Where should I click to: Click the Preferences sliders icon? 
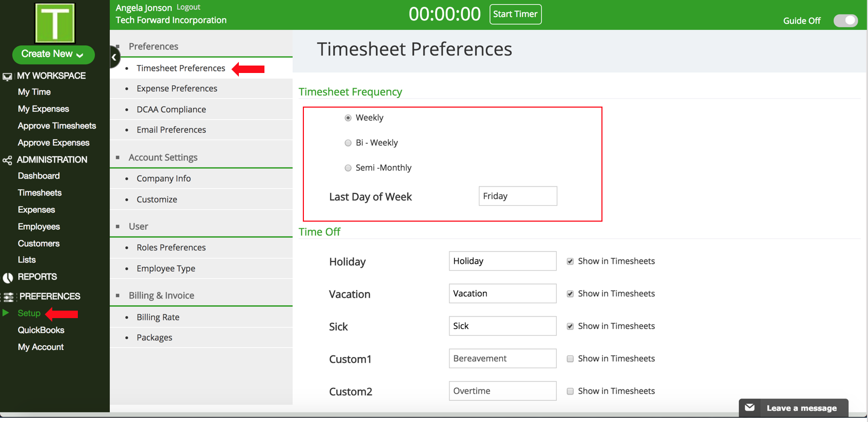9,297
